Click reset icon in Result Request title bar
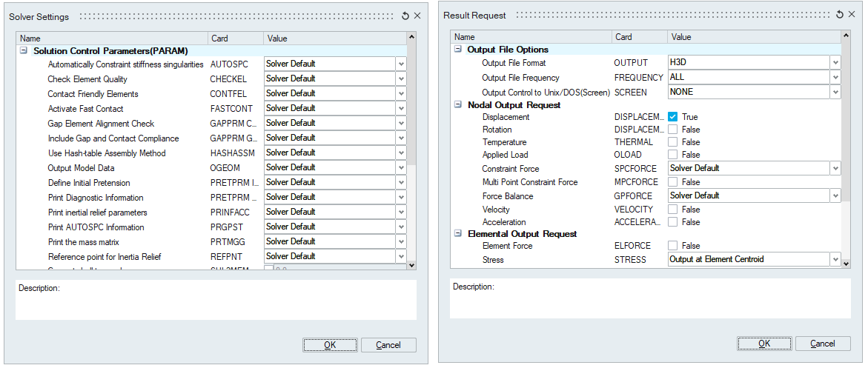The image size is (868, 368). pyautogui.click(x=840, y=15)
